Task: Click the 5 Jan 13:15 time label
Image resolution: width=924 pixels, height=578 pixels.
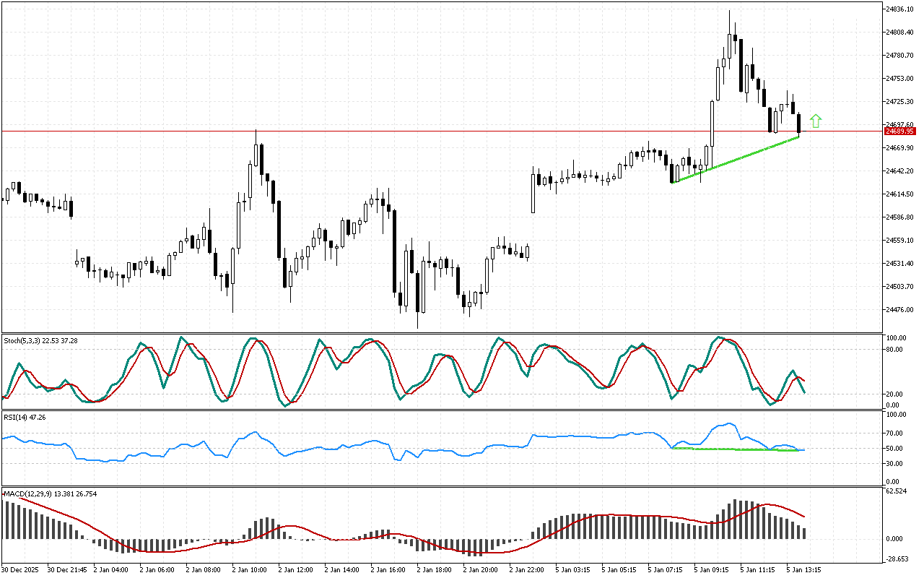Action: click(x=803, y=569)
